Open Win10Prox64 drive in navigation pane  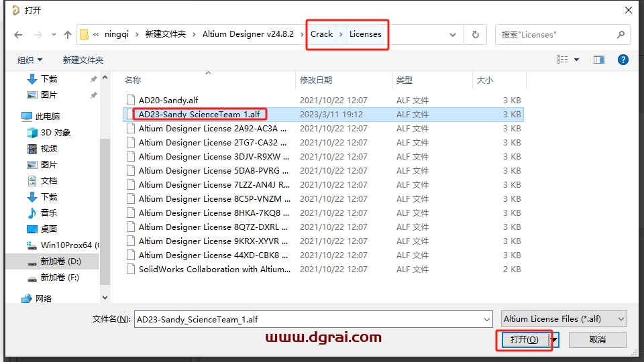62,245
